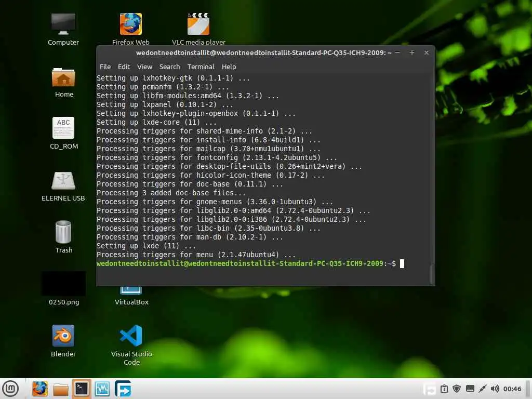The height and width of the screenshot is (399, 532).
Task: Click the 'Setting up pcmanfm (1.3.2-1)' line
Action: pos(163,87)
